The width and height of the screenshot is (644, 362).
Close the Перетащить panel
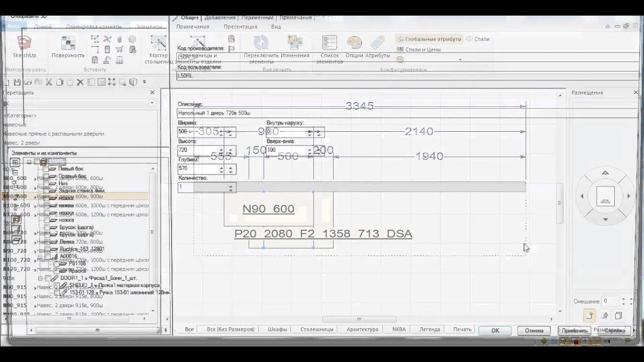tap(152, 93)
